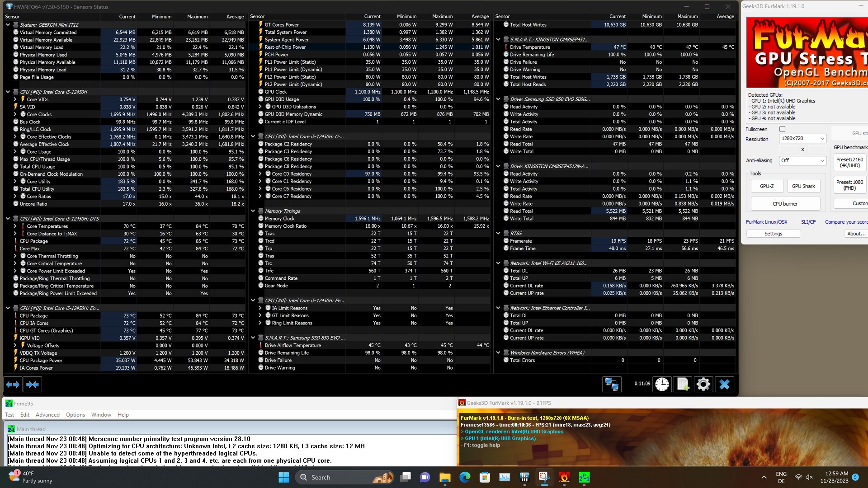Viewport: 868px width, 488px height.
Task: Click the About... button in FurMark
Action: coord(856,234)
